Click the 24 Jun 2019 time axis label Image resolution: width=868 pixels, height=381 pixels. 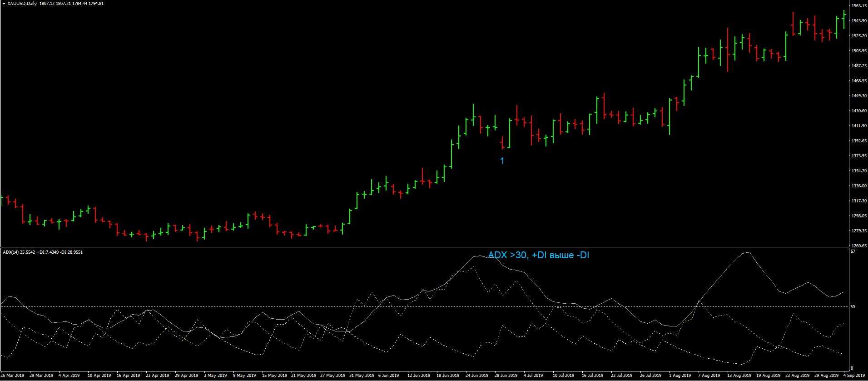pos(476,376)
